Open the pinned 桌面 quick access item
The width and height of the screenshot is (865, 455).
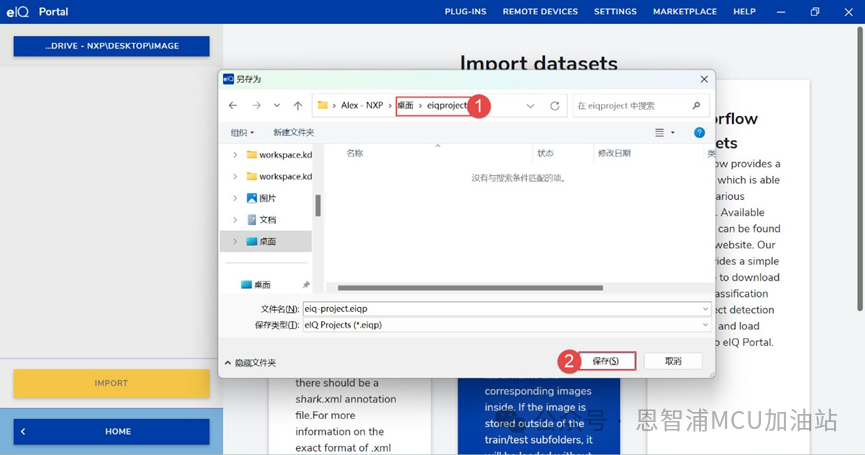click(256, 285)
